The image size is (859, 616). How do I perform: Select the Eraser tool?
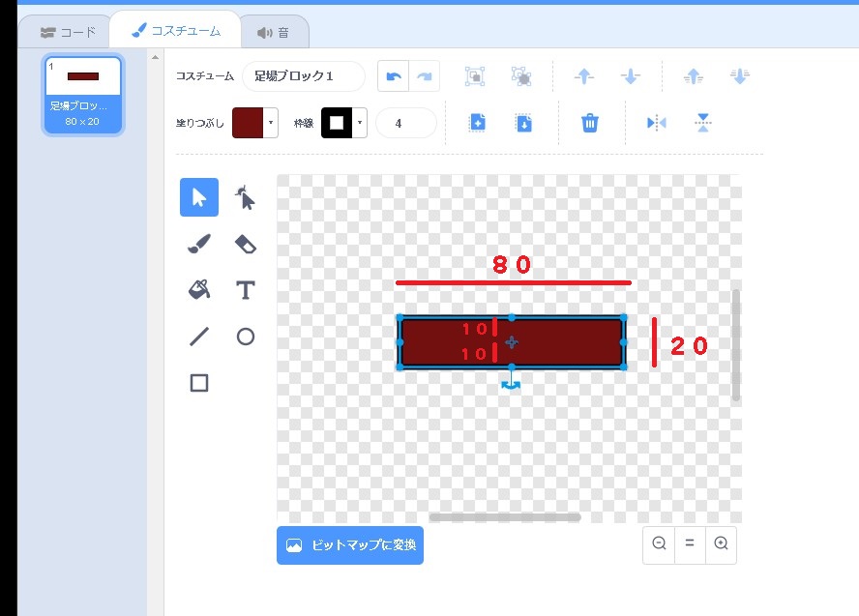pos(246,245)
